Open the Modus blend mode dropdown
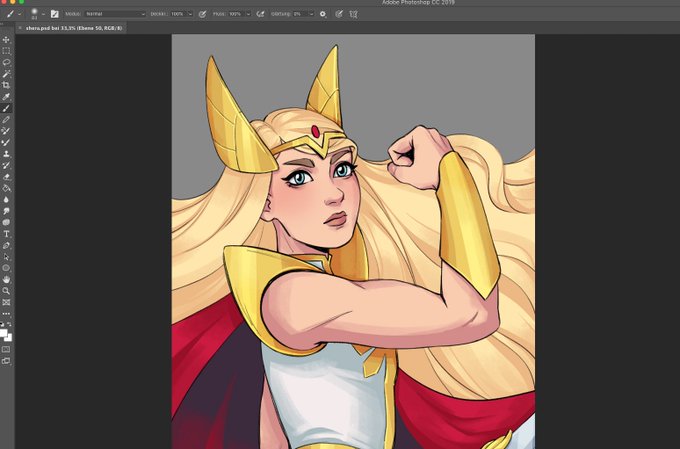Screen dimensions: 680x449 point(115,14)
